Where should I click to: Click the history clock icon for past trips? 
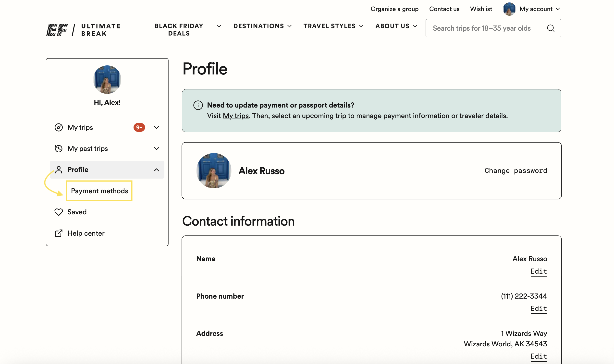click(x=59, y=148)
